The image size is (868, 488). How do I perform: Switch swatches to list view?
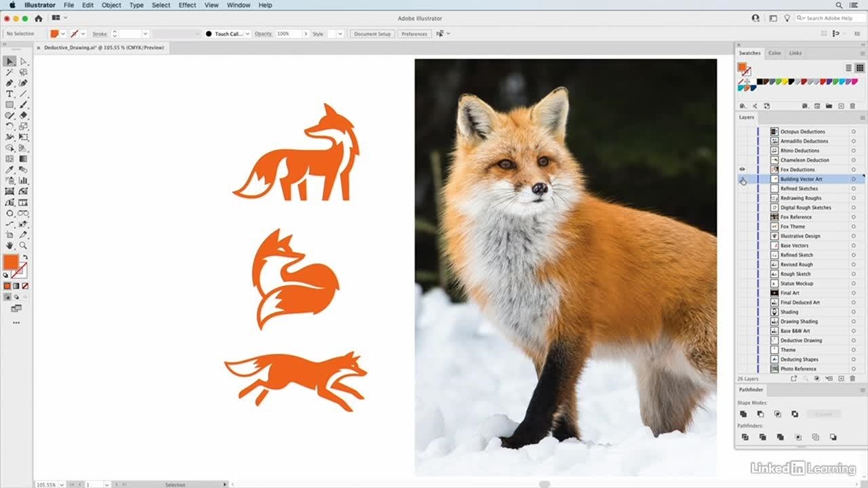[848, 68]
